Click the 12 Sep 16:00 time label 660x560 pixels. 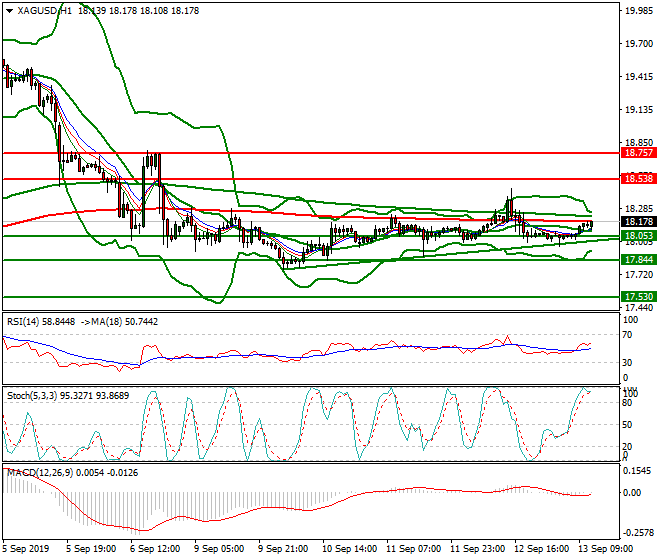[x=541, y=549]
